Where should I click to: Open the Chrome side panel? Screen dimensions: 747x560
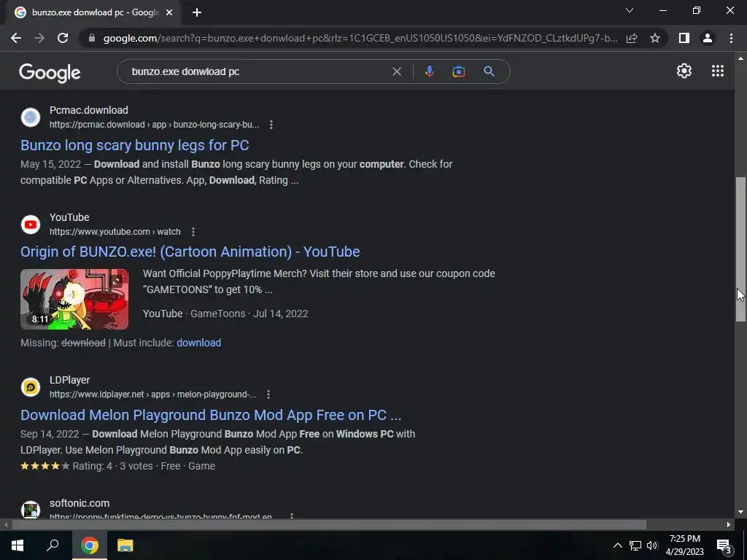point(684,38)
